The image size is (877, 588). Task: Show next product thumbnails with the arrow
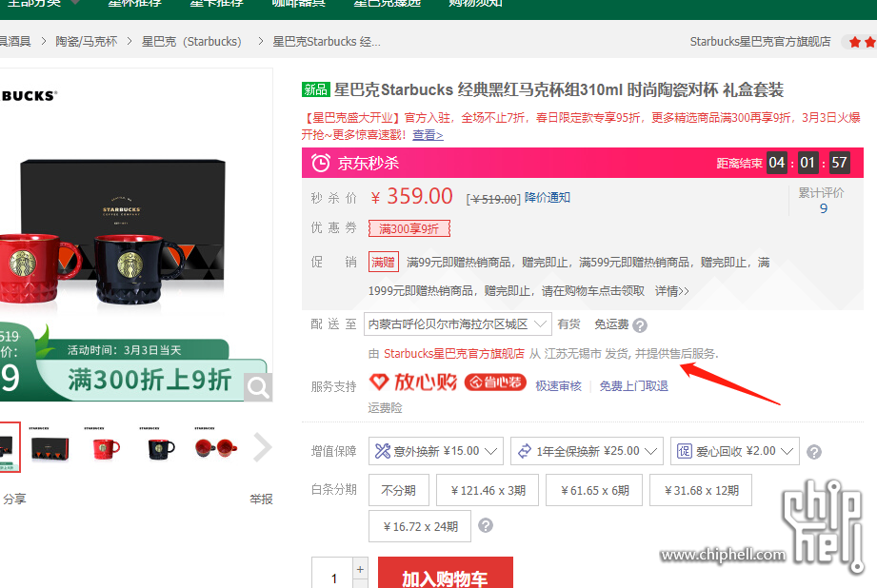[x=262, y=447]
